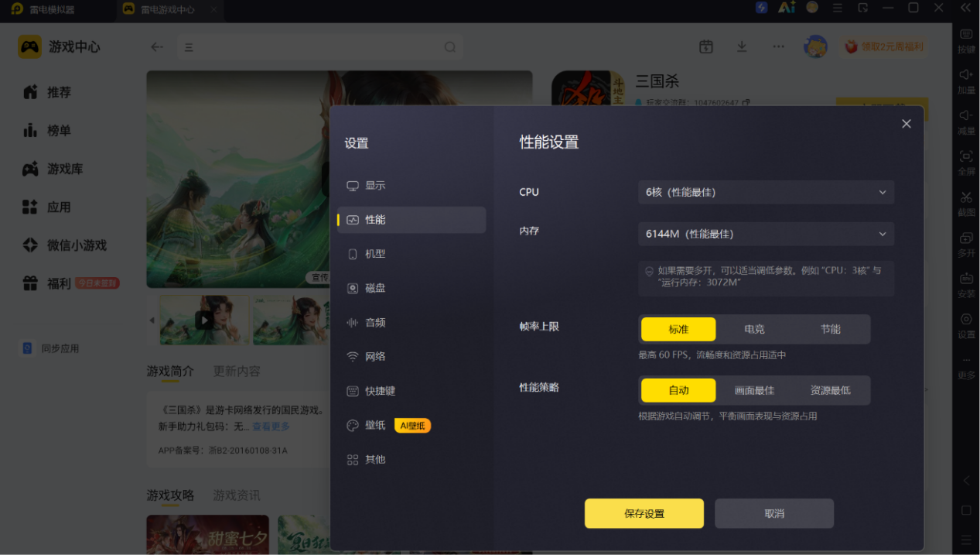Viewport: 980px width, 555px height.
Task: Click the 取消 button
Action: coord(774,513)
